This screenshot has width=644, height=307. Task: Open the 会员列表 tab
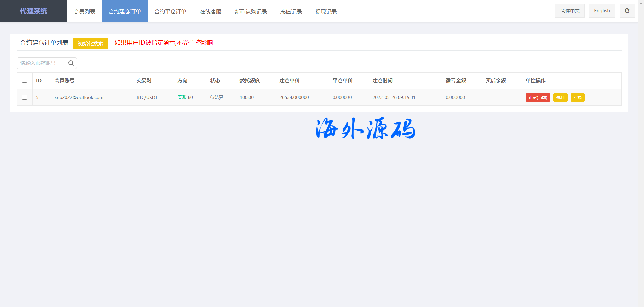tap(85, 11)
